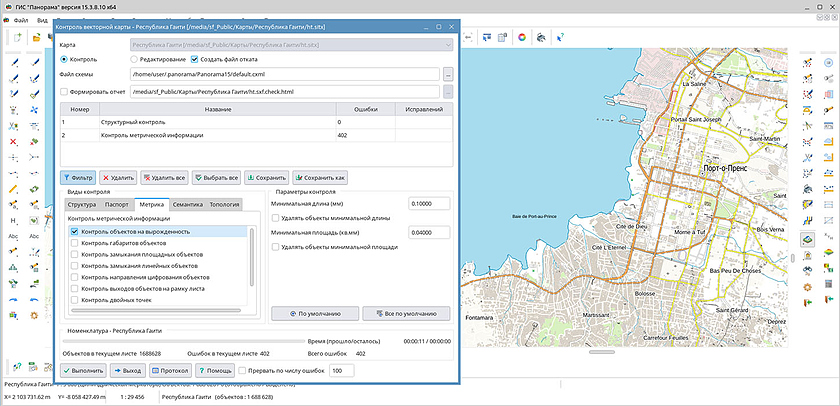Click the dolphin icon in top toolbar
Screen dimensions: 840x406
[541, 38]
